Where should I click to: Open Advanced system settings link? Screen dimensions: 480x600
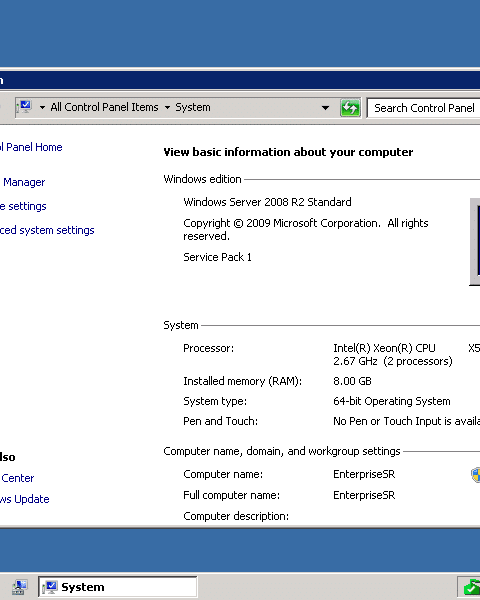click(47, 230)
